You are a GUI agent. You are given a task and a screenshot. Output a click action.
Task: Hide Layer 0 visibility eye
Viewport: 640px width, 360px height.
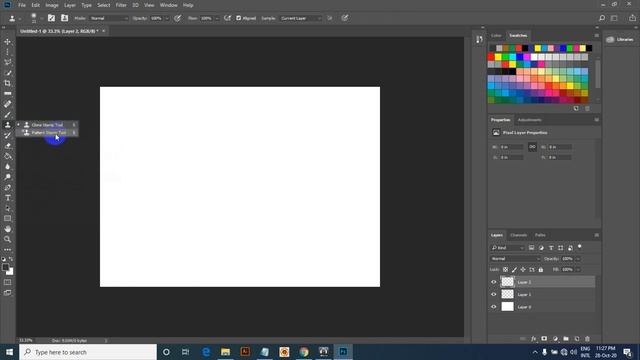[x=493, y=307]
